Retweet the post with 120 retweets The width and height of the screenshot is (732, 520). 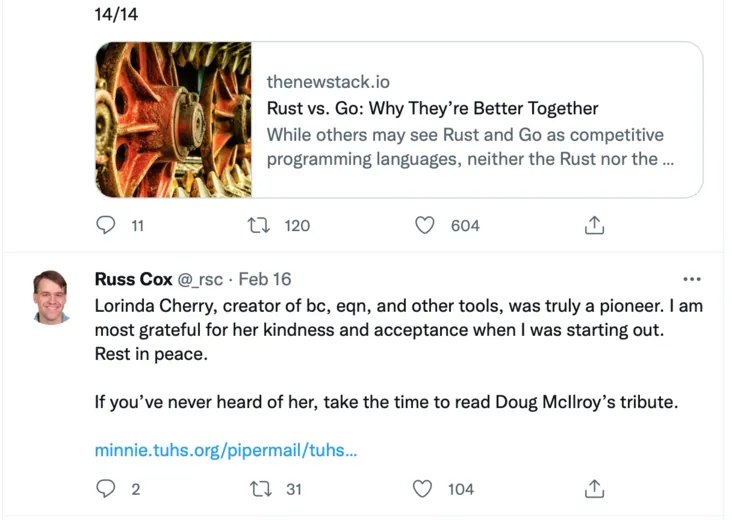[255, 225]
